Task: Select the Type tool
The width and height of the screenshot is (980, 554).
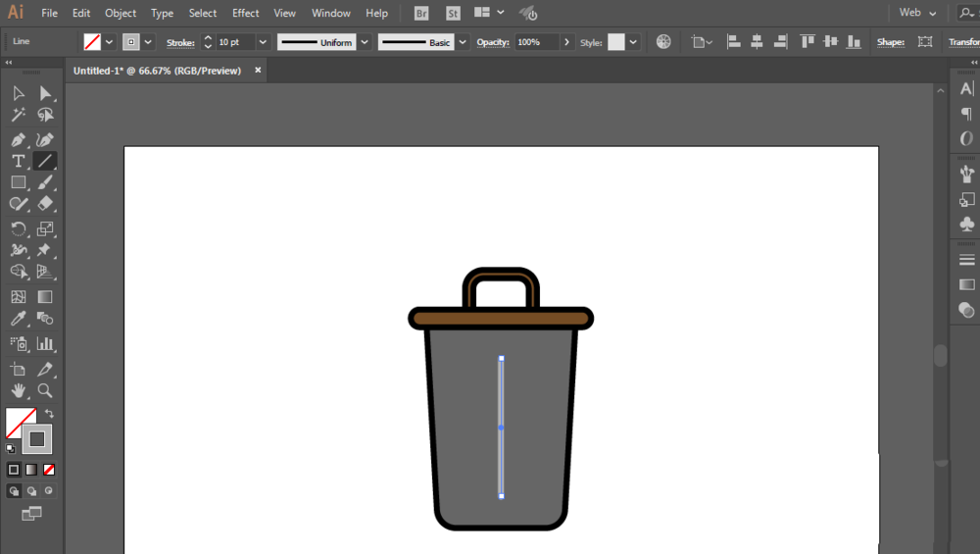Action: (19, 161)
